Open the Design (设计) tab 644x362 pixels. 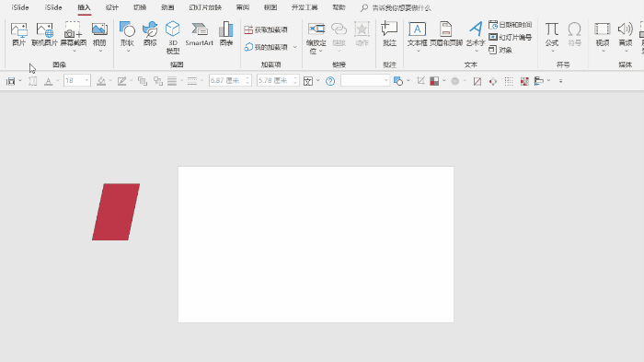coord(111,7)
